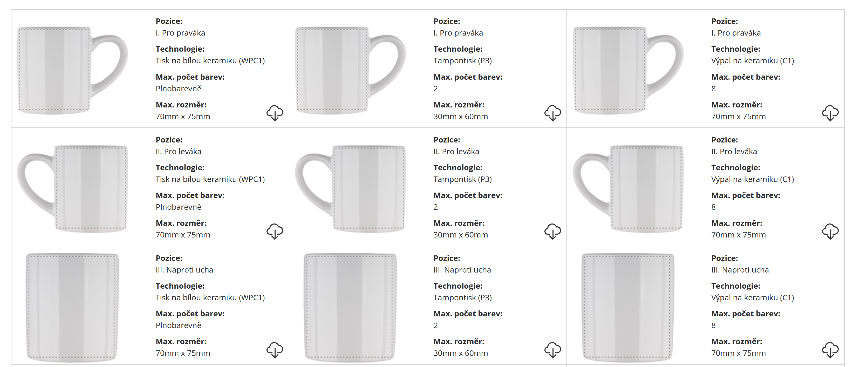The image size is (868, 367).
Task: Open the Naproti ucha Výpal (C1) mug image
Action: coord(628,307)
